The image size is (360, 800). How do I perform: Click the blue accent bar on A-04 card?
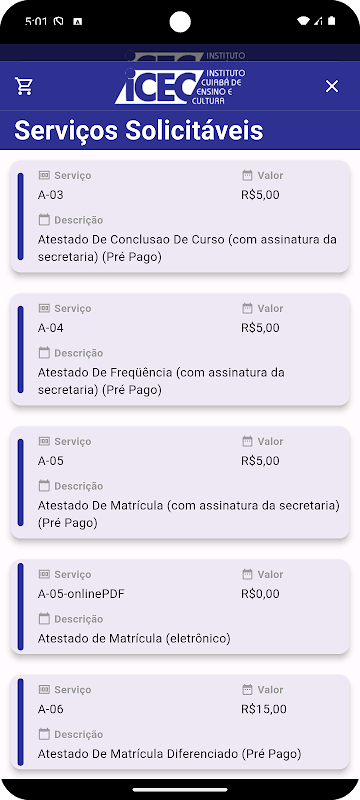pyautogui.click(x=20, y=349)
